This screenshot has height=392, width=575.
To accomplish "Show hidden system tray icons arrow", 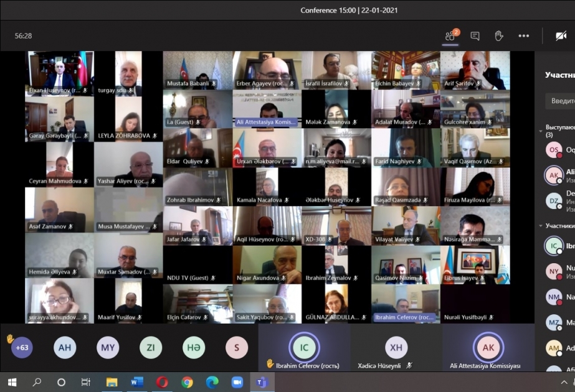I will [564, 383].
